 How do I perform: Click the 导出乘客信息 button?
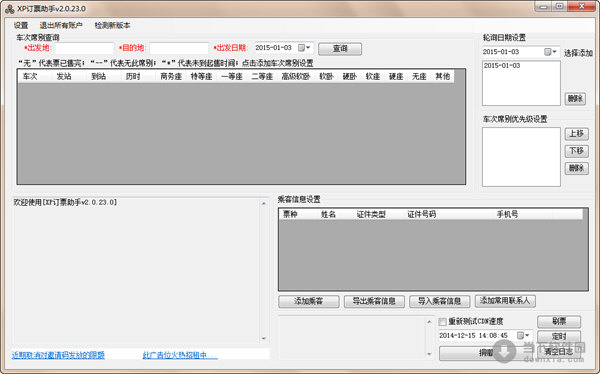click(374, 301)
